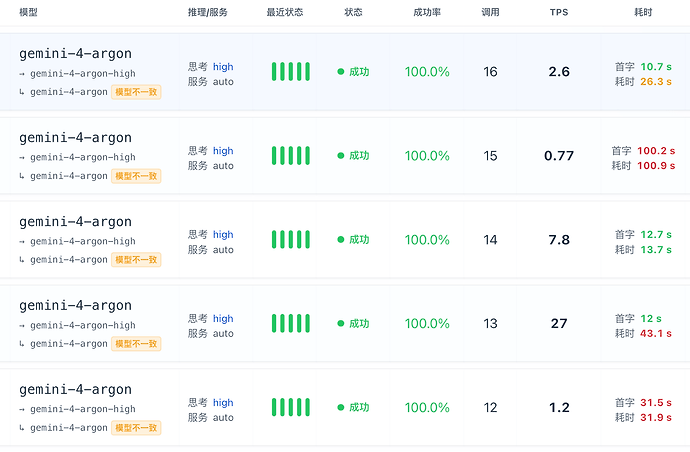
Task: Open gemini-4-argon model name in 13-call row
Action: 75,305
